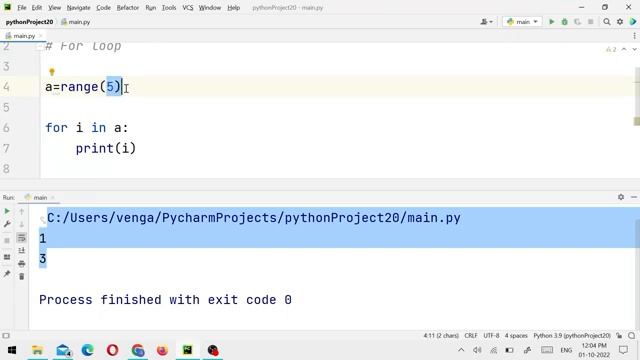
Task: Change 4 spaces indent setting
Action: [x=516, y=336]
